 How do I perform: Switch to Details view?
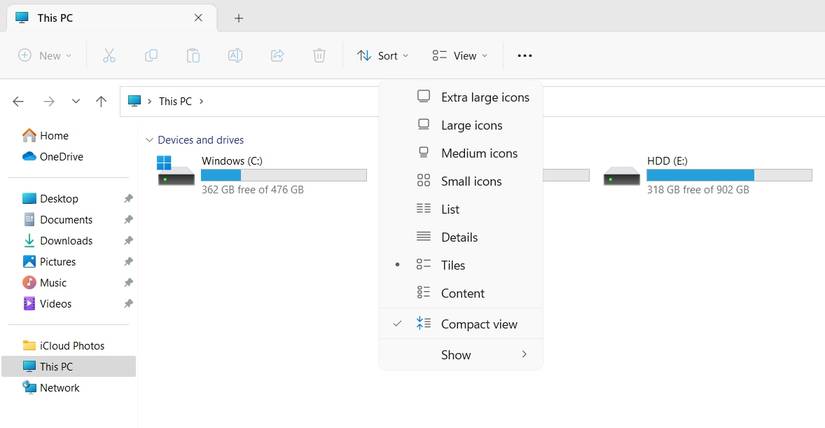(x=459, y=237)
